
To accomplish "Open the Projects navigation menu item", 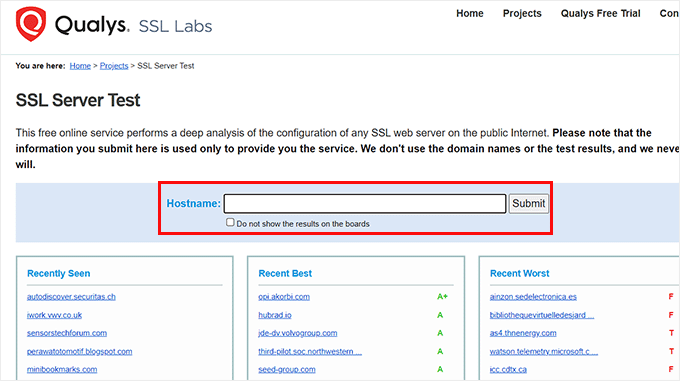I will (522, 13).
